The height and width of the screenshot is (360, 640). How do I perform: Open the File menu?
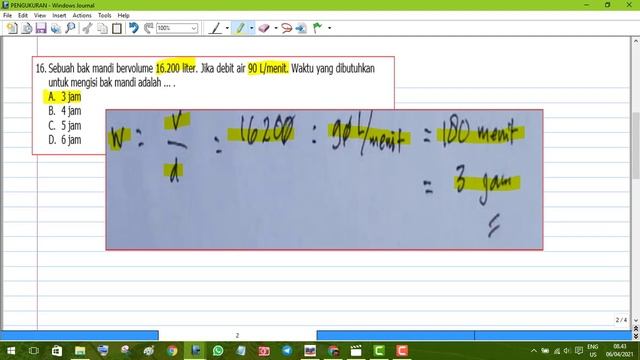(x=7, y=16)
